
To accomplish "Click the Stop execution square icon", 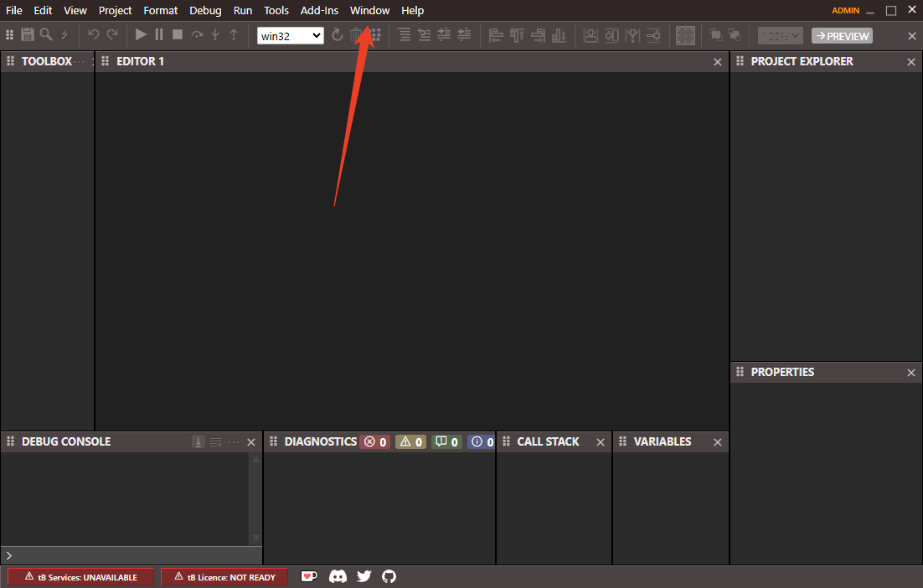I will point(178,35).
